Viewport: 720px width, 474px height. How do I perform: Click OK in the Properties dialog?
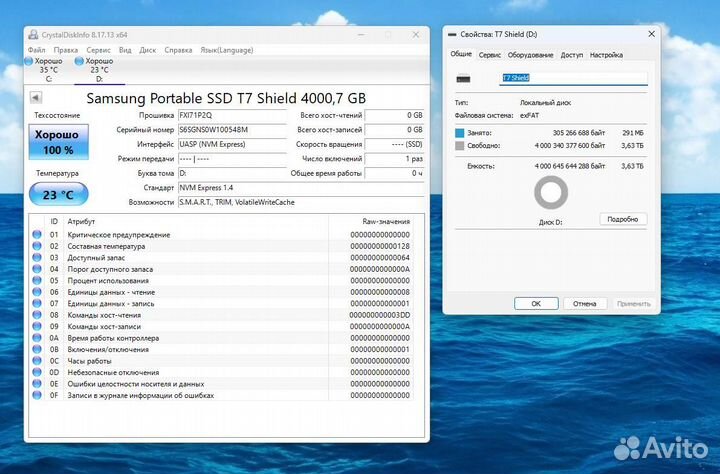[x=536, y=304]
